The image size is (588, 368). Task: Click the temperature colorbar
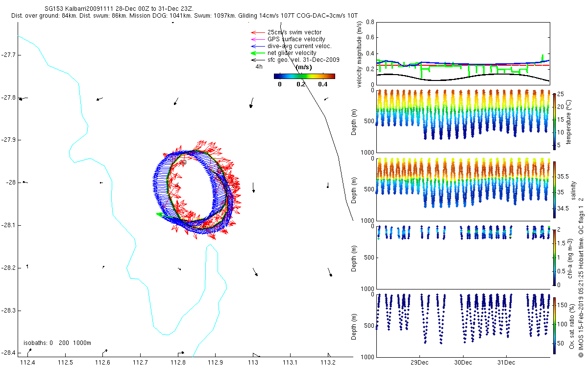[x=554, y=121]
